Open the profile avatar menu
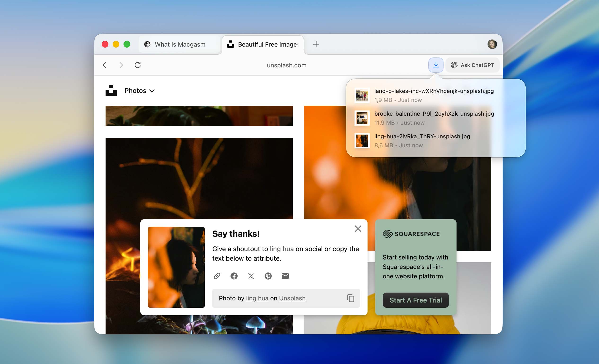The height and width of the screenshot is (364, 599). pyautogui.click(x=493, y=44)
